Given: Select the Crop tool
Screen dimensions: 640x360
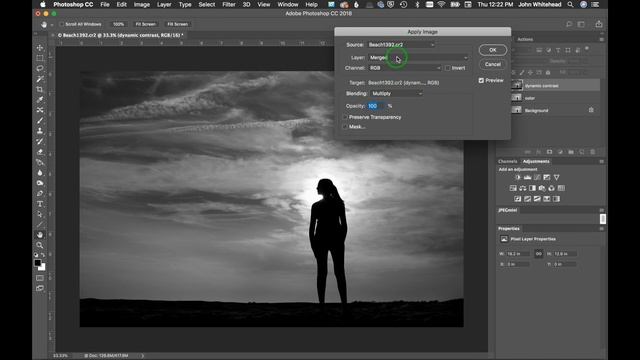Looking at the screenshot, I should pyautogui.click(x=40, y=89).
